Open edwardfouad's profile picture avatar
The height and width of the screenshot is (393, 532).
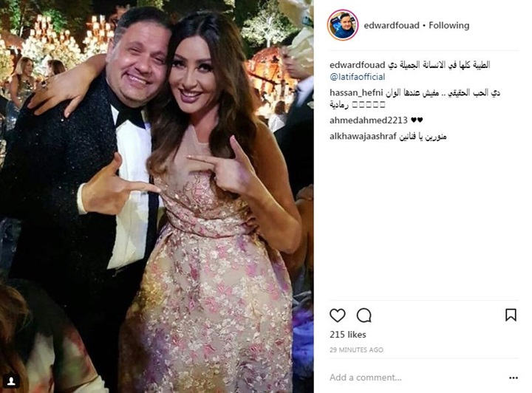[343, 25]
